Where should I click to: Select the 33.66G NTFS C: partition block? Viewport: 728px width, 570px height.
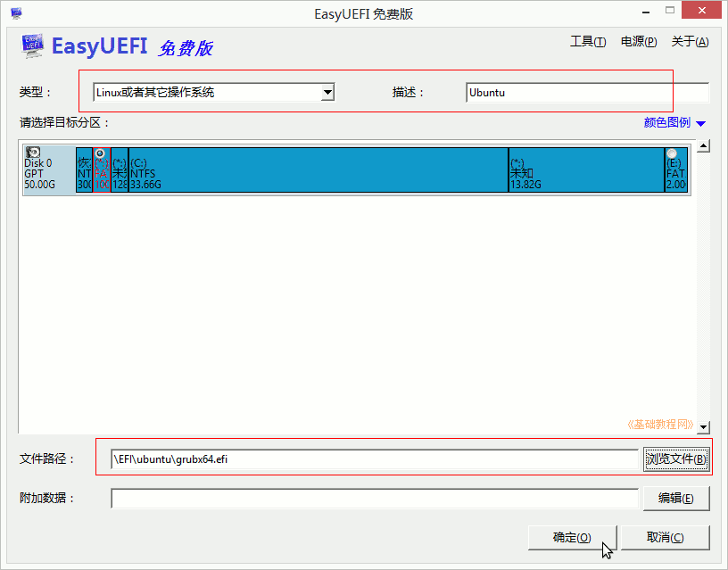point(318,169)
